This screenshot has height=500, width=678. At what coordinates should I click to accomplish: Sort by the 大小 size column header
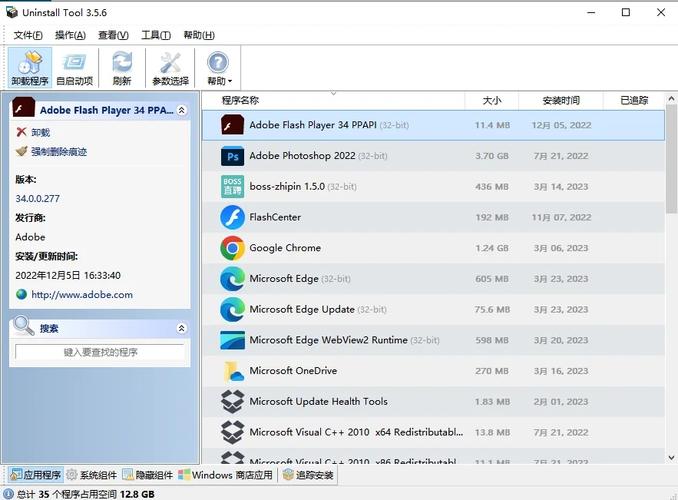pos(492,100)
